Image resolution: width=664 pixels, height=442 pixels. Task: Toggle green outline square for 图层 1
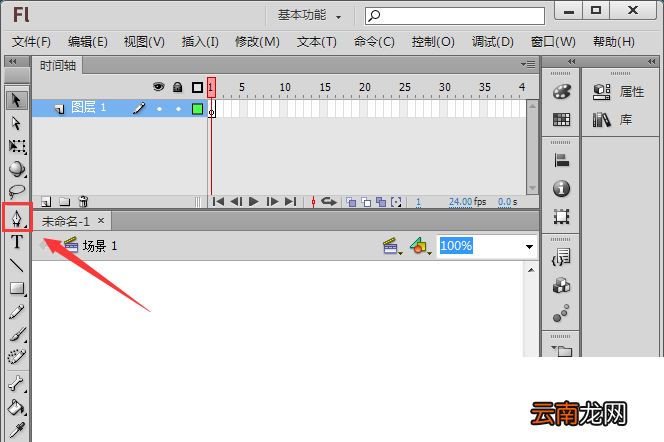[x=197, y=109]
